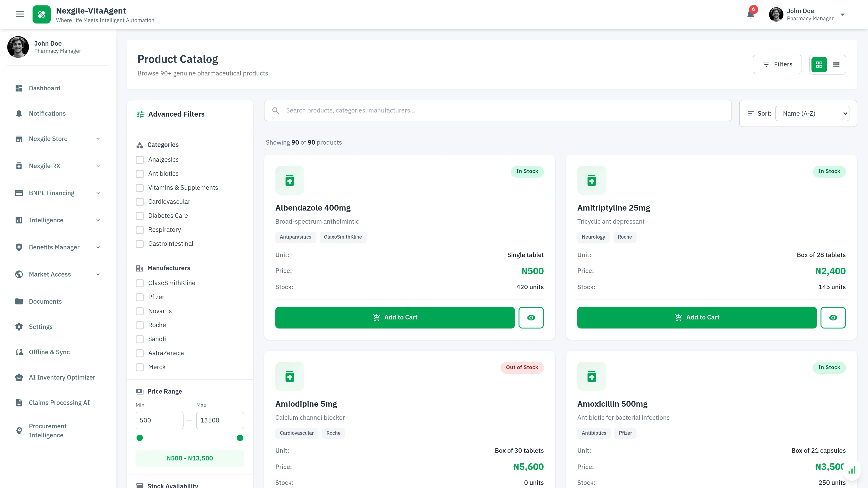This screenshot has width=868, height=488.
Task: View details of Albendazole 400mg via eye icon
Action: 531,317
